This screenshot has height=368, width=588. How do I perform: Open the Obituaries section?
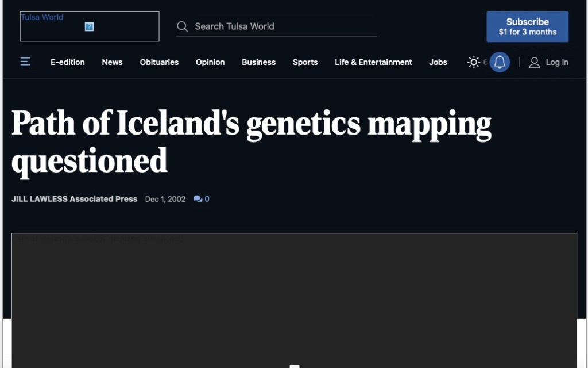159,62
